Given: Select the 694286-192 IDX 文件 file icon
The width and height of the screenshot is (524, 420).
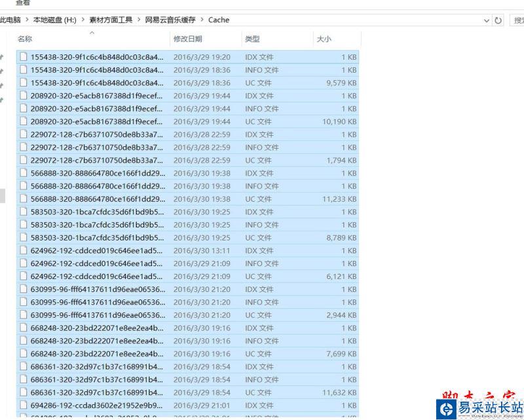Looking at the screenshot, I should point(23,405).
